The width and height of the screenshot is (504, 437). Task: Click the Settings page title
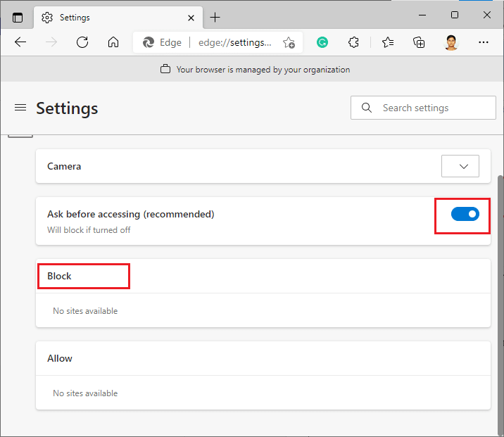click(67, 108)
